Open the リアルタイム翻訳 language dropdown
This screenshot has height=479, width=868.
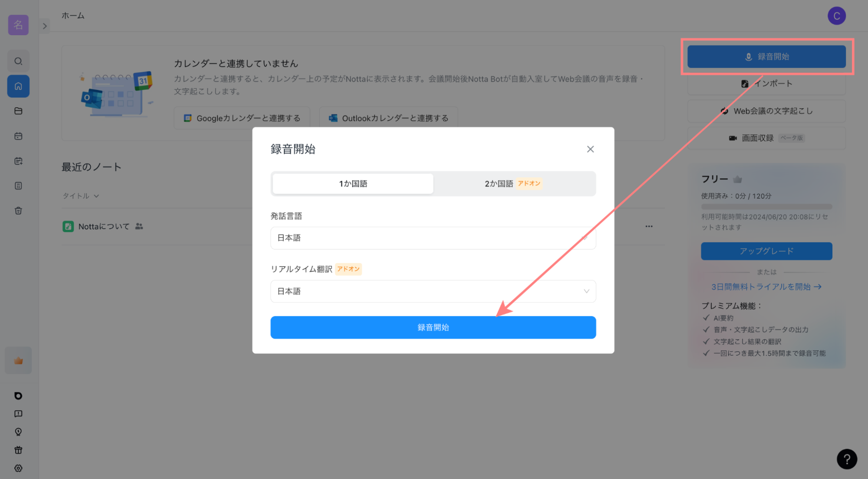432,291
